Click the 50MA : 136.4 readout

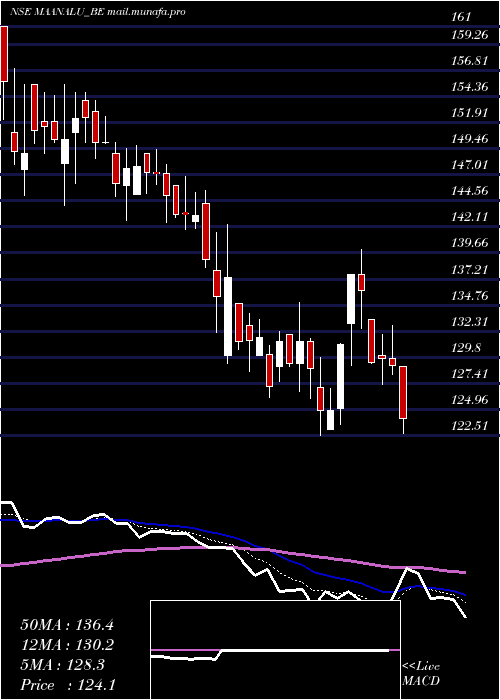[x=67, y=625]
